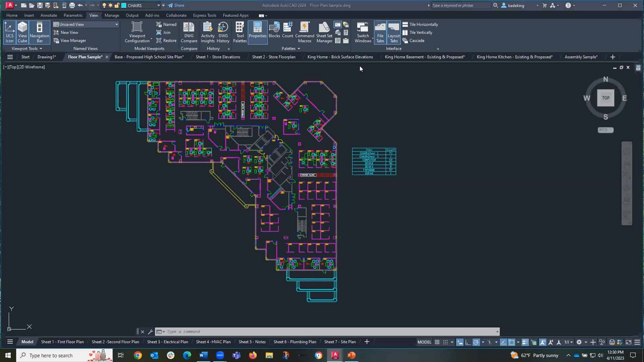The width and height of the screenshot is (644, 362).
Task: Click the New drawing icon
Action: pos(23,5)
